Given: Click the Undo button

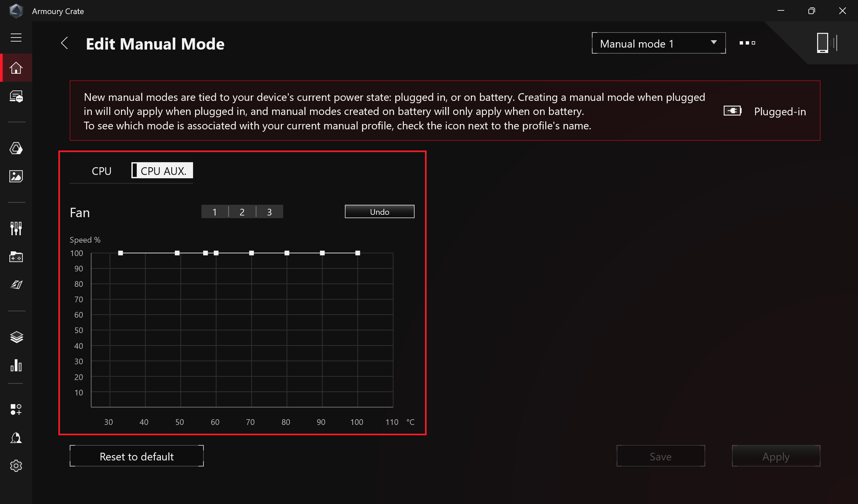Looking at the screenshot, I should point(379,211).
